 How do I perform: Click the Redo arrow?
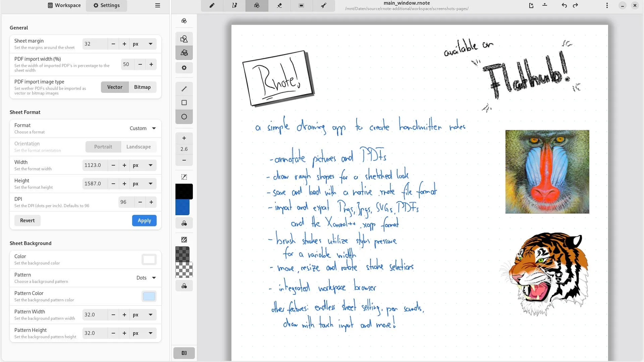pos(575,6)
